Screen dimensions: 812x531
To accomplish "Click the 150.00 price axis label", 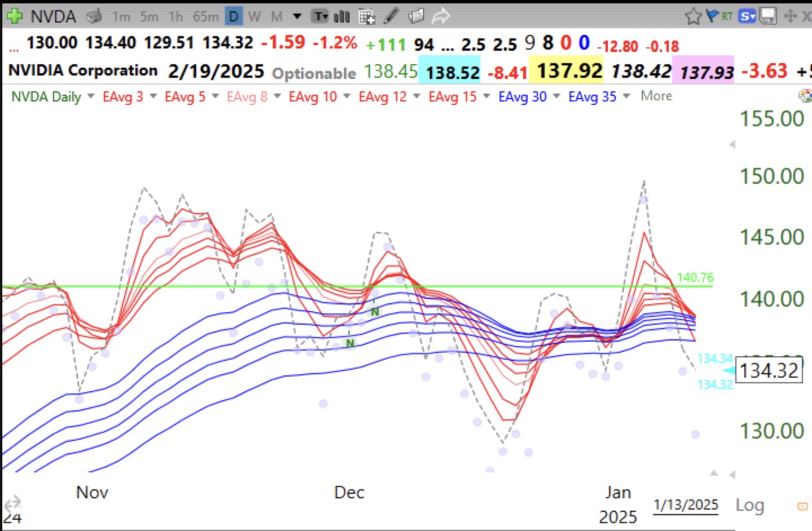I will pos(771,176).
